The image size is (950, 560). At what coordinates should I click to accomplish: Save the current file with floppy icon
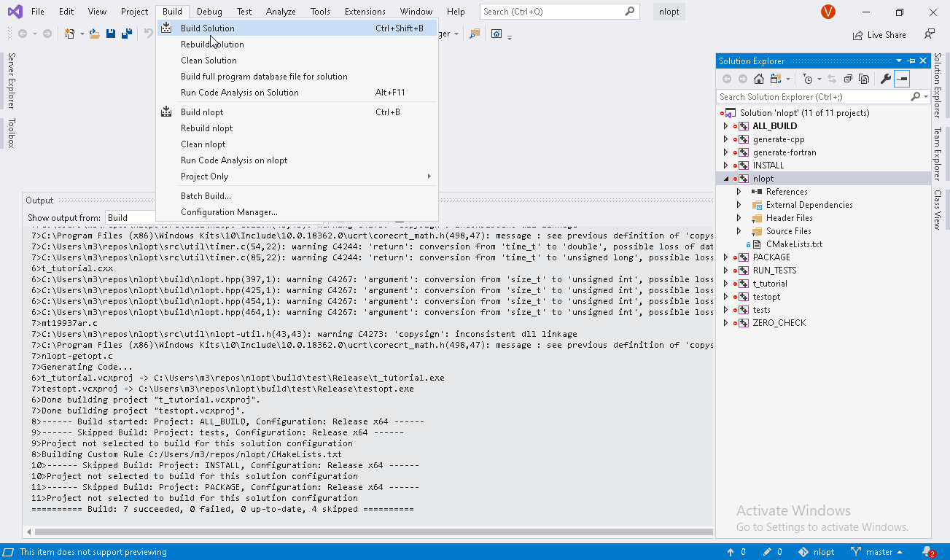coord(111,34)
